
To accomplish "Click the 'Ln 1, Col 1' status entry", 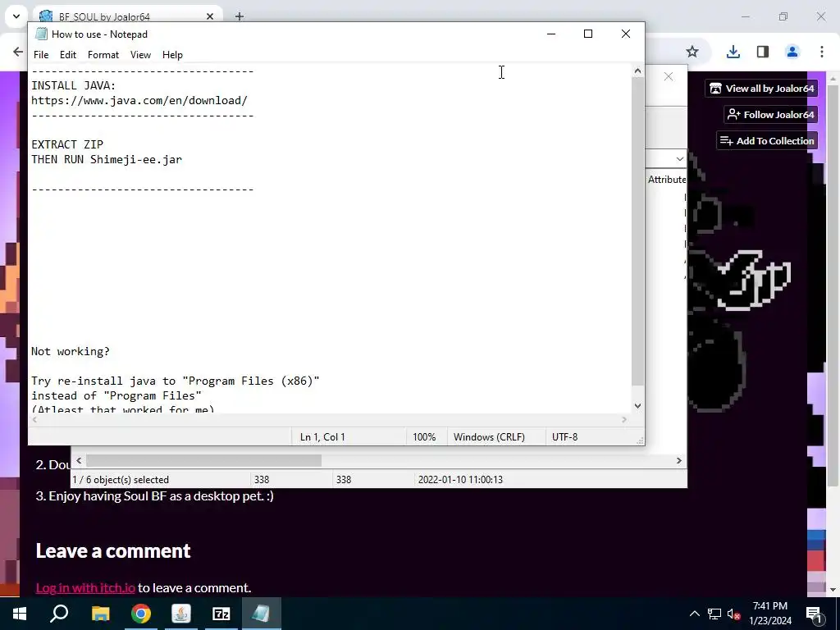I will [x=322, y=437].
